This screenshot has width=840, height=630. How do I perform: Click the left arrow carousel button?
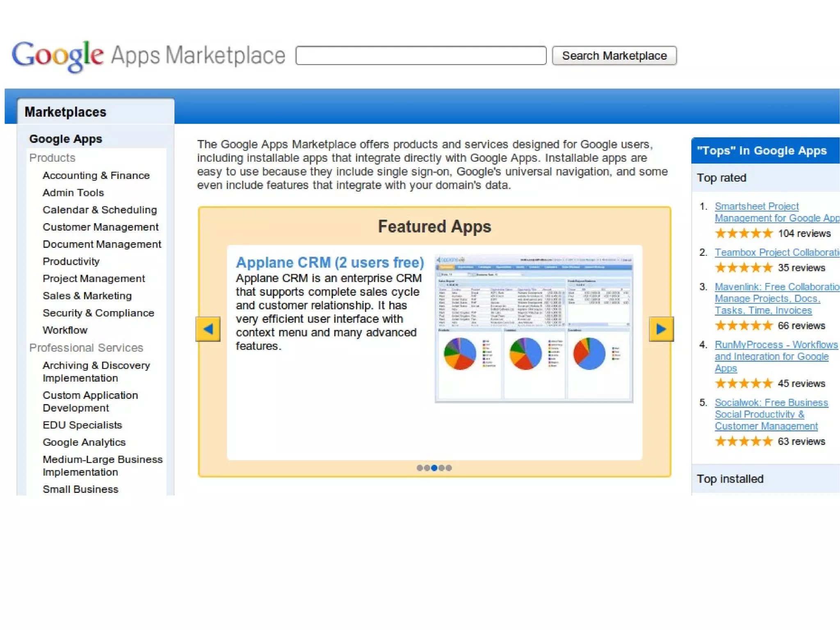click(208, 329)
